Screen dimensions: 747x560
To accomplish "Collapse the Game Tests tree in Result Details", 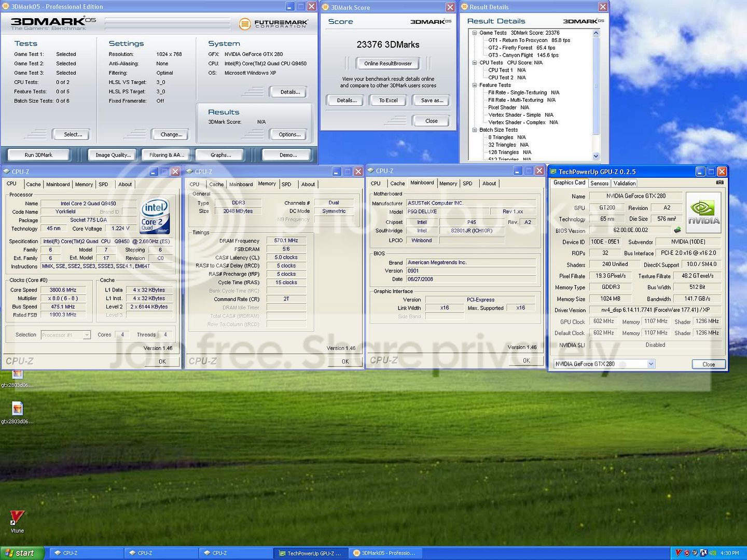I will (474, 32).
